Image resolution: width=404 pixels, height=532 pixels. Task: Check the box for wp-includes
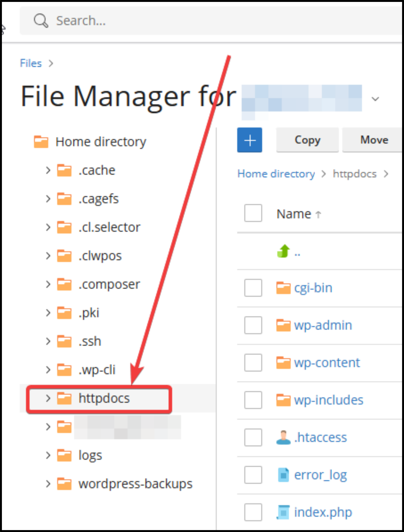[253, 400]
